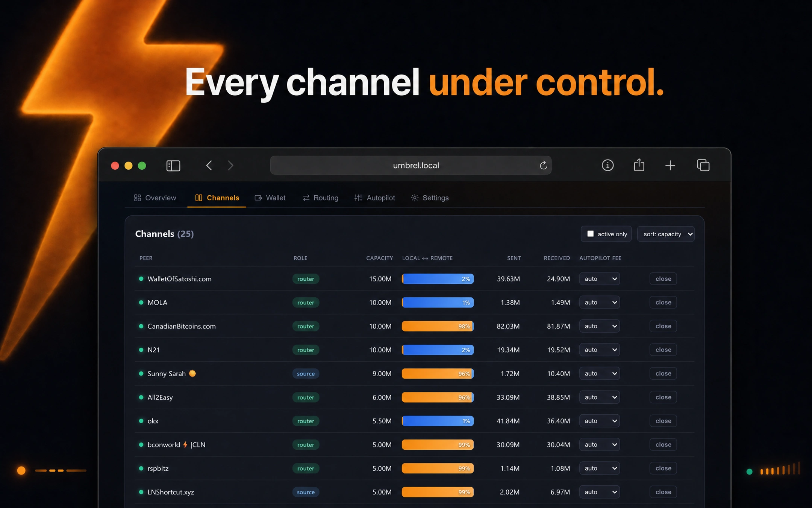
Task: Close the WalletOfSatoshi.com channel
Action: coord(663,279)
